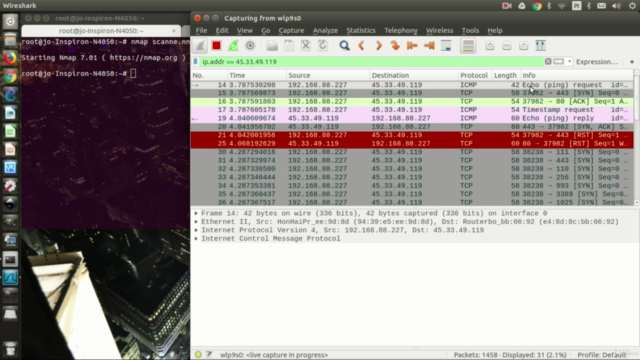This screenshot has height=360, width=640.
Task: Sort packets by the Length column header
Action: point(506,75)
